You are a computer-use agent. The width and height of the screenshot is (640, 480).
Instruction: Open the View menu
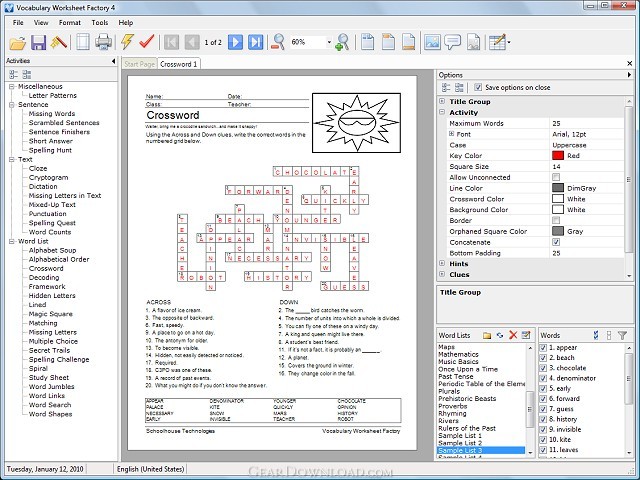(41, 23)
